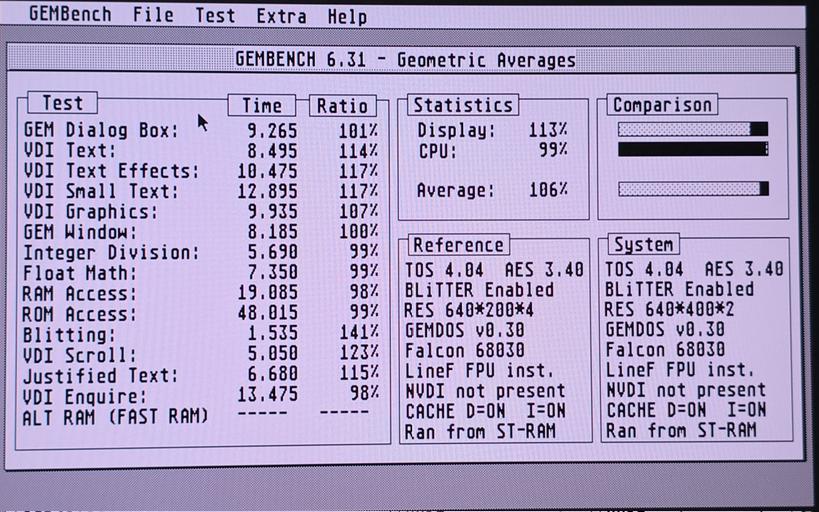Select the VDI Text Effects label

(x=112, y=170)
